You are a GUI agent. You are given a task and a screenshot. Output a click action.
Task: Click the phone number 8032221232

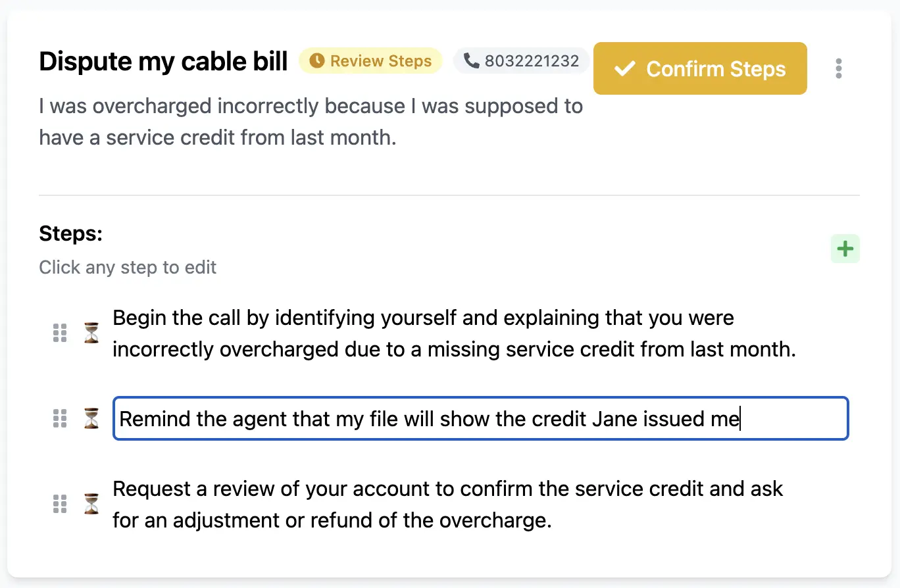click(532, 61)
